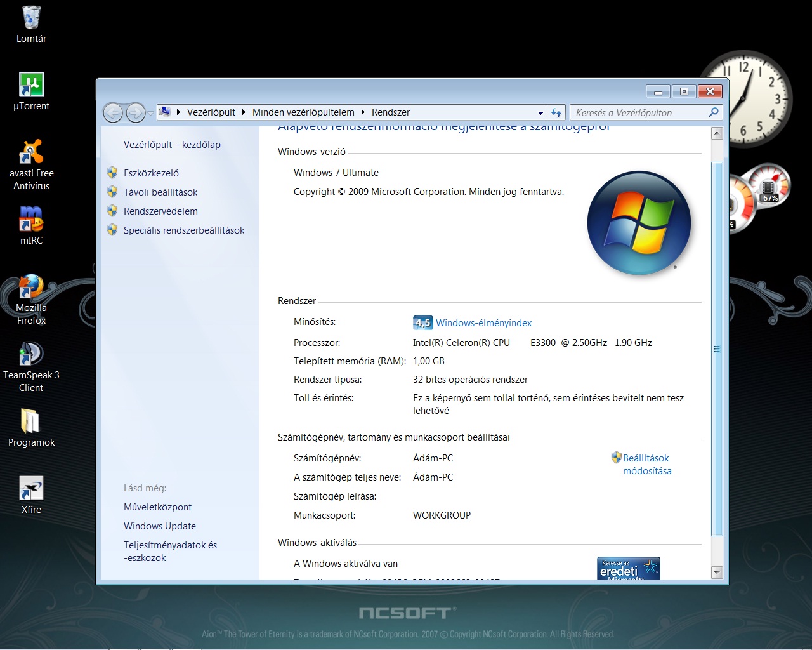Select the Mozilla Firefox shortcut
The width and height of the screenshot is (812, 650).
point(31,300)
